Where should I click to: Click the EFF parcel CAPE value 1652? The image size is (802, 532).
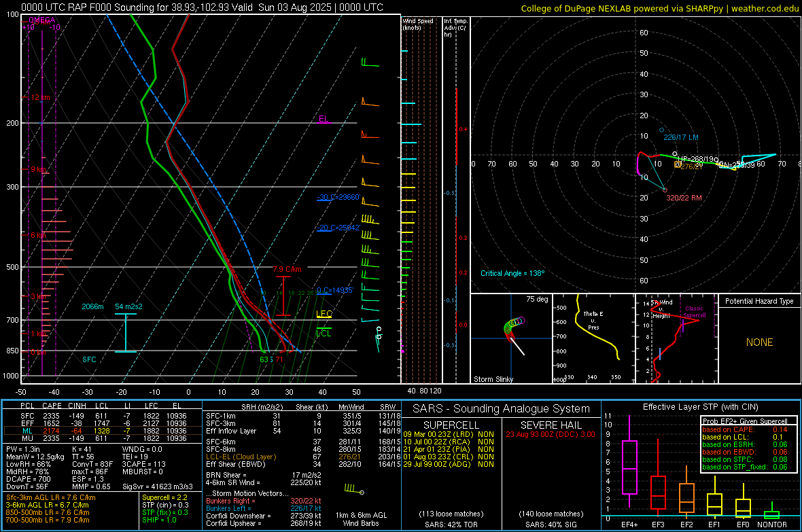coord(51,423)
